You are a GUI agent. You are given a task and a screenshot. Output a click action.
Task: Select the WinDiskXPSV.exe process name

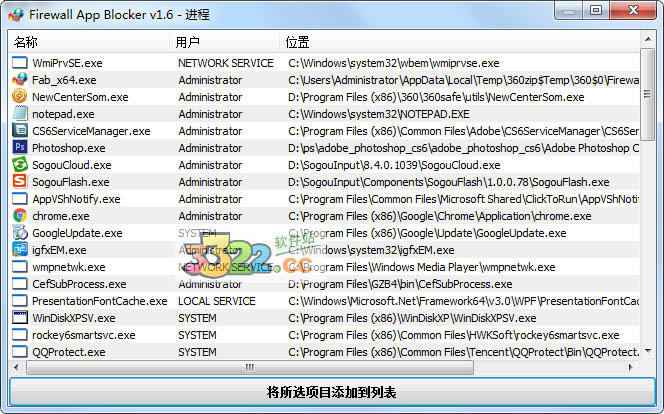[74, 318]
